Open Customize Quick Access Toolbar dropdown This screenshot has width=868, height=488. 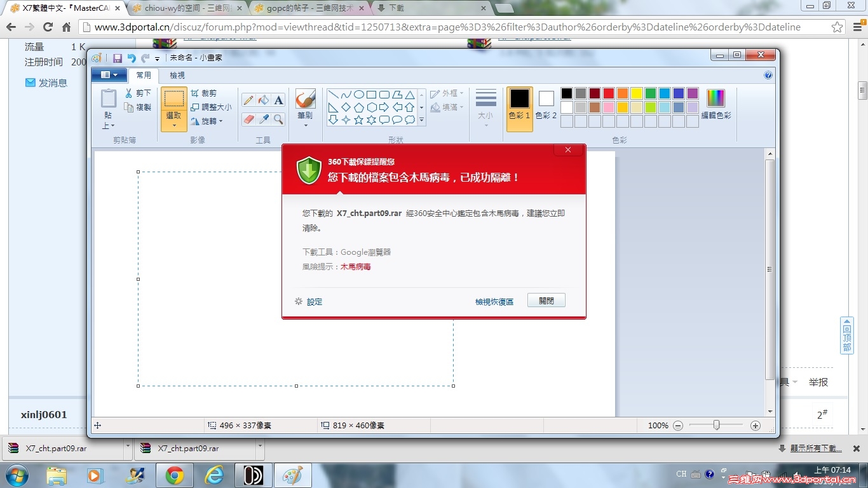[158, 58]
